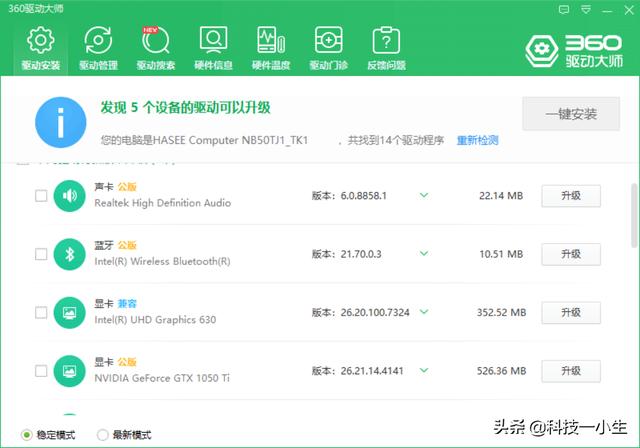Click the HASEE Computer NB50TJ1_TK1 text
Viewport: 640px width, 448px height.
(x=230, y=140)
